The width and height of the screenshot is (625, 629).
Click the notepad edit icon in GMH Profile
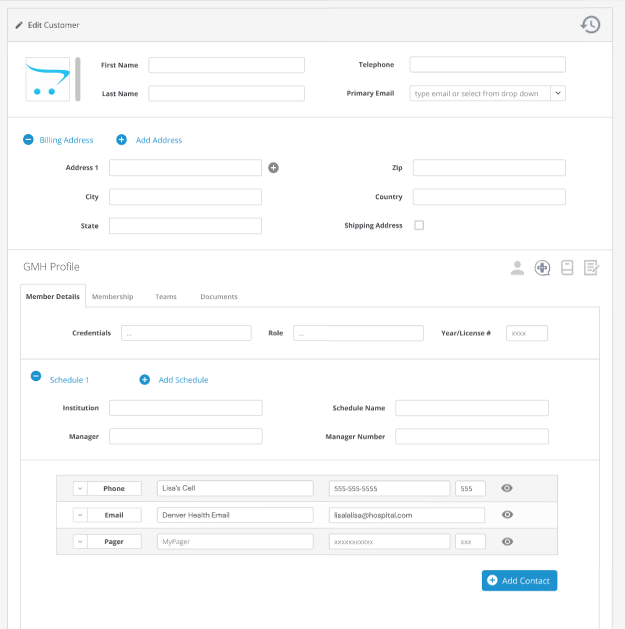click(591, 268)
